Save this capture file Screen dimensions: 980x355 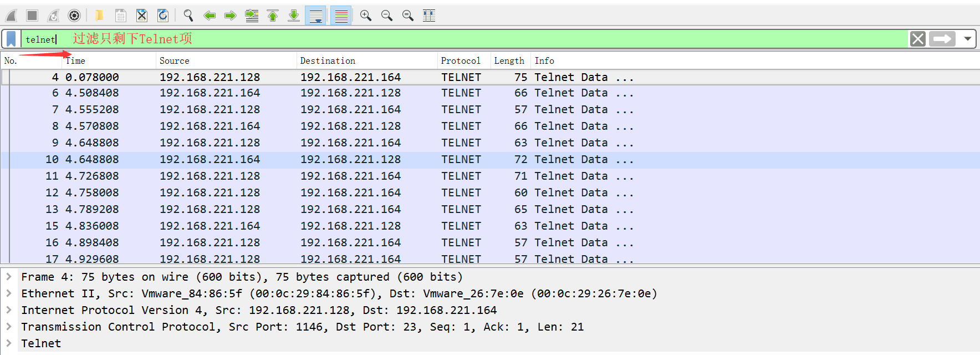pyautogui.click(x=120, y=16)
